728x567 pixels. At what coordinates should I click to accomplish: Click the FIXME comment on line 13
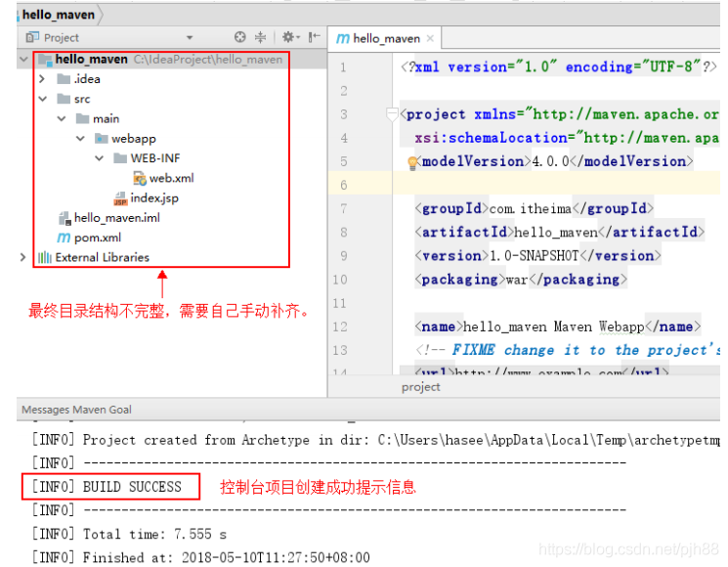(x=568, y=350)
